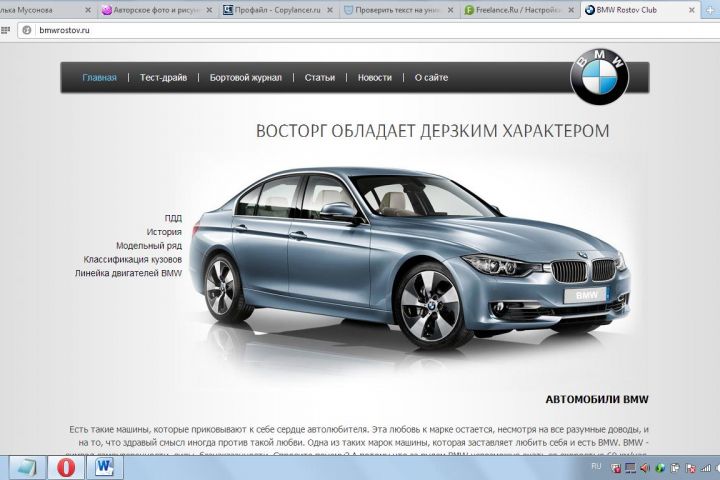
Task: Open the Бортовой журнал menu item
Action: pyautogui.click(x=246, y=78)
